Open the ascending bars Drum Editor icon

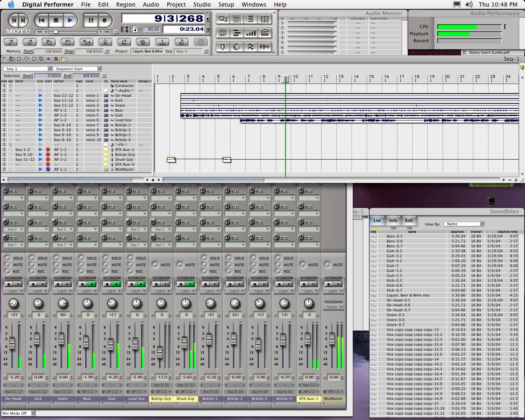point(251,33)
